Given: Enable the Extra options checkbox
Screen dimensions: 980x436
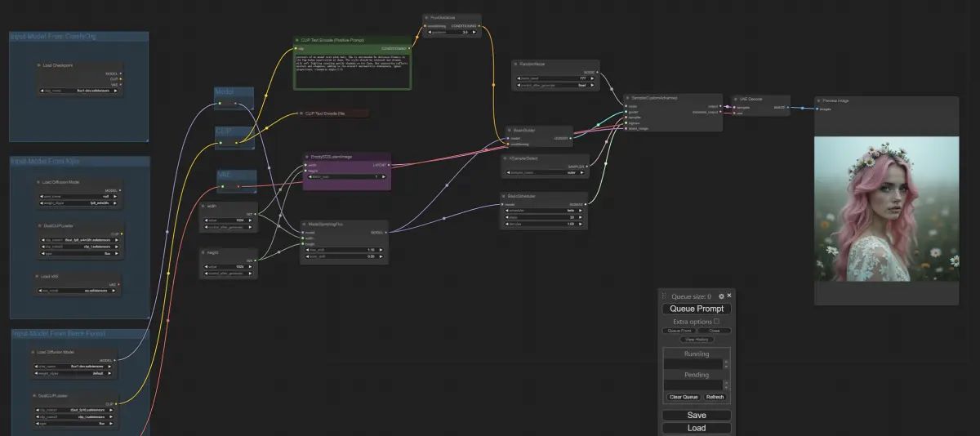Looking at the screenshot, I should pyautogui.click(x=717, y=322).
